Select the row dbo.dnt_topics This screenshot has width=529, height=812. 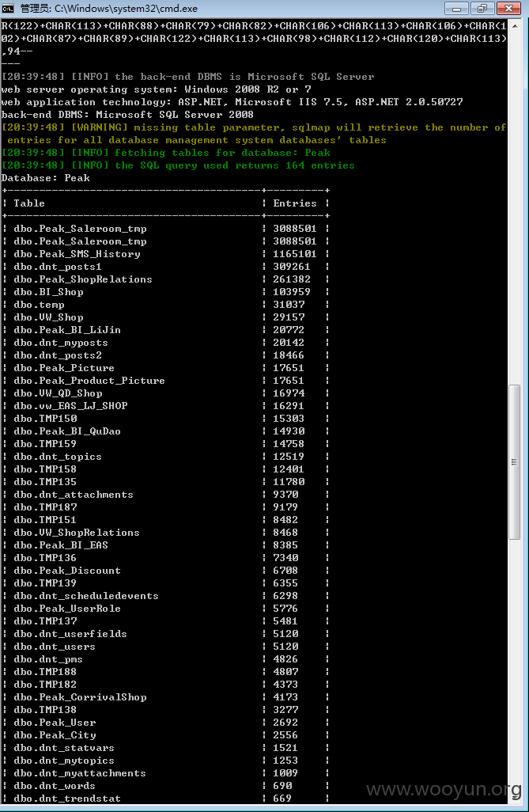[x=165, y=457]
